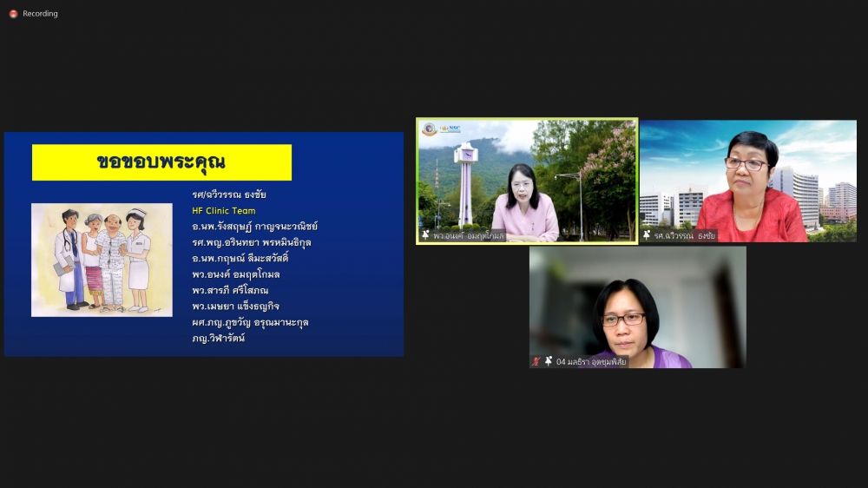Click last slide line ภญ.วิฬารัตน์
Viewport: 868px width, 488px height.
pyautogui.click(x=219, y=338)
